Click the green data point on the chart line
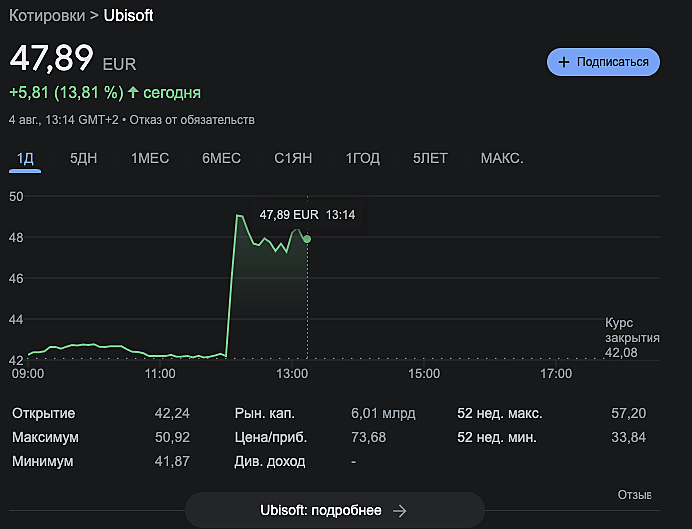Viewport: 692px width, 529px height. [x=307, y=239]
